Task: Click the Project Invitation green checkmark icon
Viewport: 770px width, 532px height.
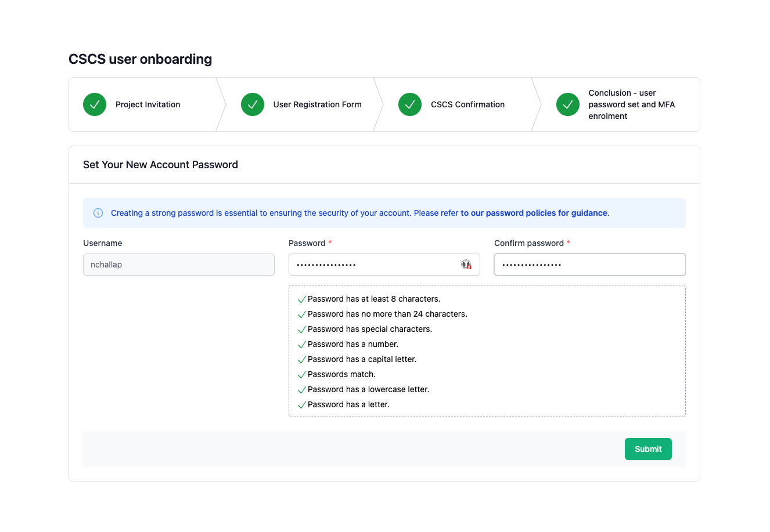Action: click(x=95, y=104)
